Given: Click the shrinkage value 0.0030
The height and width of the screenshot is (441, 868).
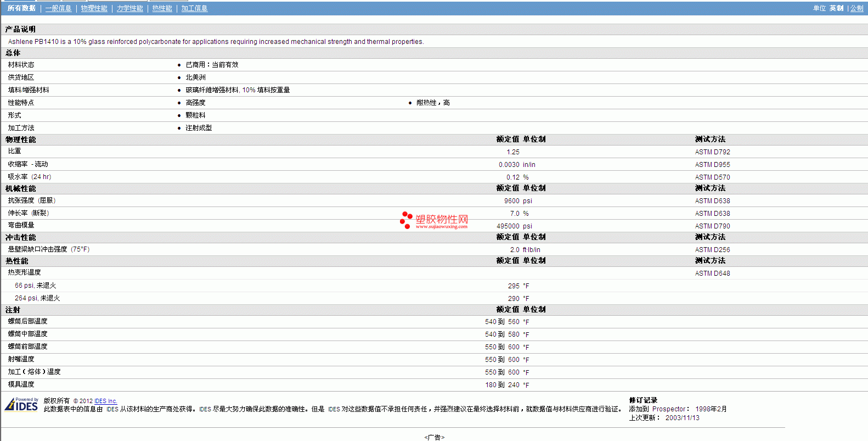Looking at the screenshot, I should point(509,165).
